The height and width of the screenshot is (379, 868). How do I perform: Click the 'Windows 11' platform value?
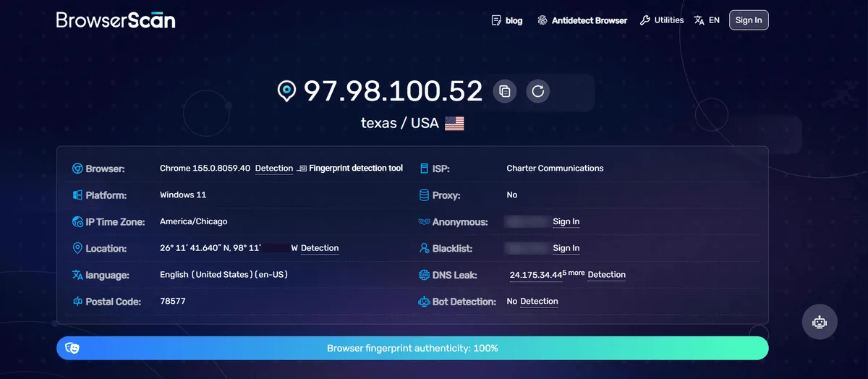coord(183,195)
